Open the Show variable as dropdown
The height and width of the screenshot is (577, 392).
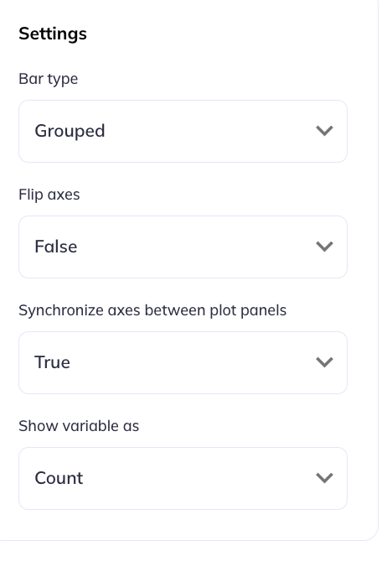pyautogui.click(x=183, y=478)
